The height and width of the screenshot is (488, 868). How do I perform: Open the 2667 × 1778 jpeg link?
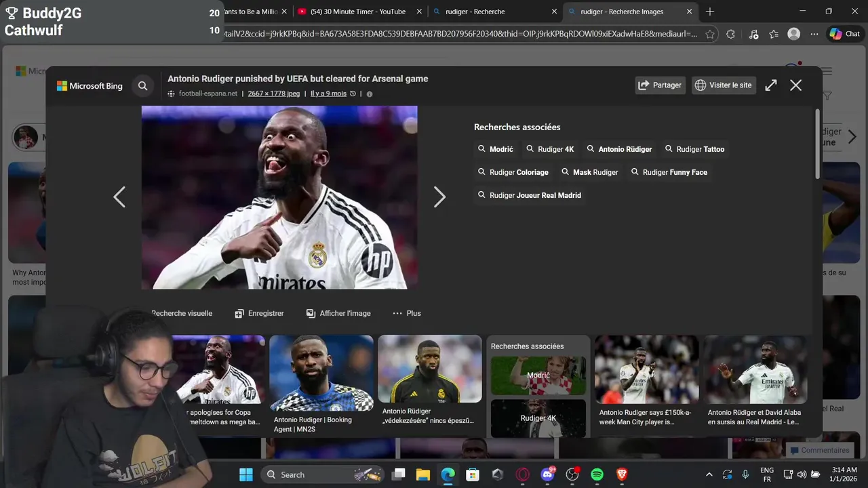click(x=274, y=94)
